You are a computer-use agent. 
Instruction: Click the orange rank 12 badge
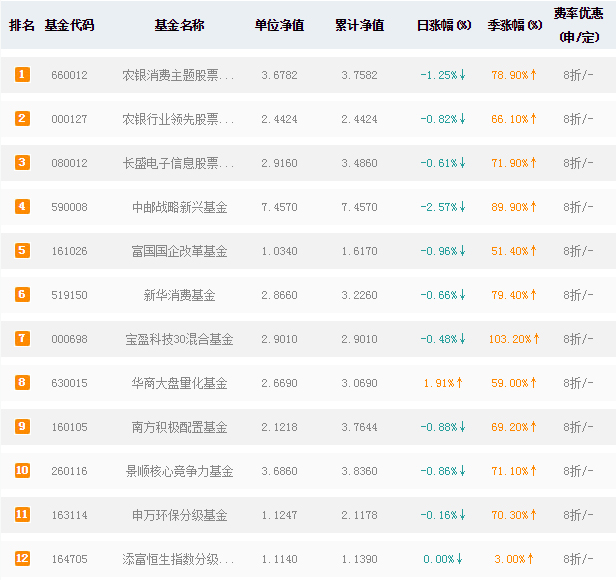(x=22, y=558)
